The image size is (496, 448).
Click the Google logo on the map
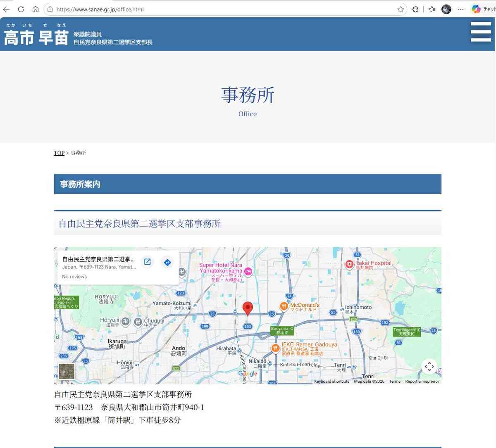tap(248, 374)
